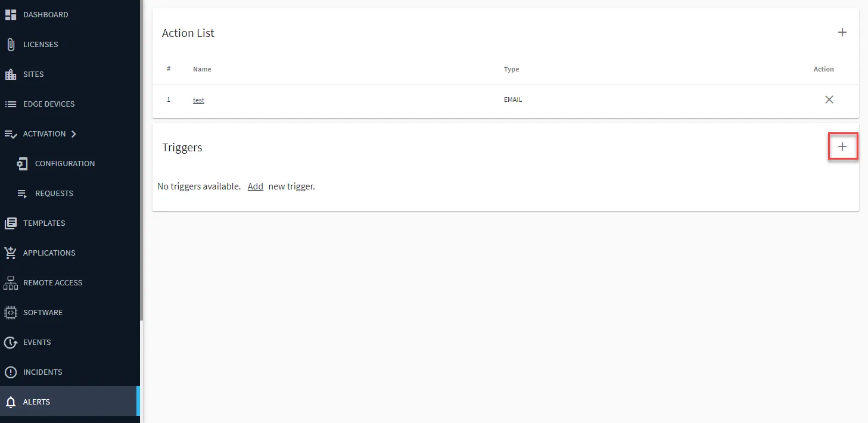Open Configuration under Activation
868x423 pixels.
coord(65,163)
